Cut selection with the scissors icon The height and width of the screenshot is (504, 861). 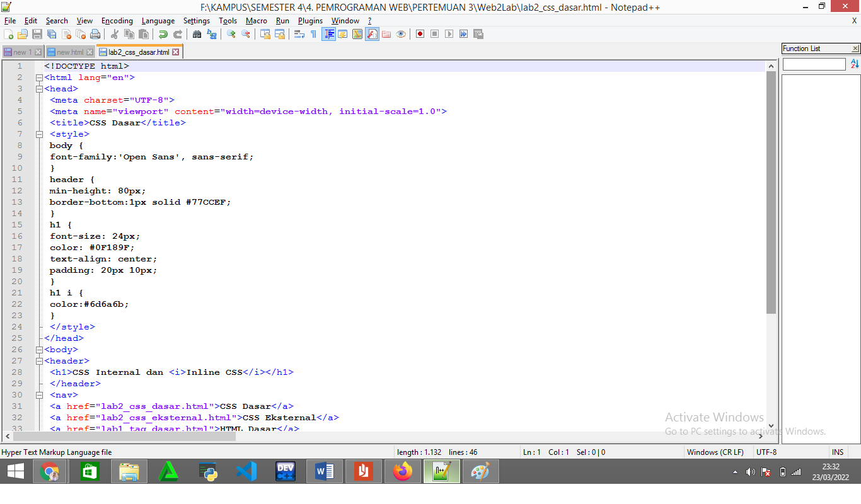point(115,34)
